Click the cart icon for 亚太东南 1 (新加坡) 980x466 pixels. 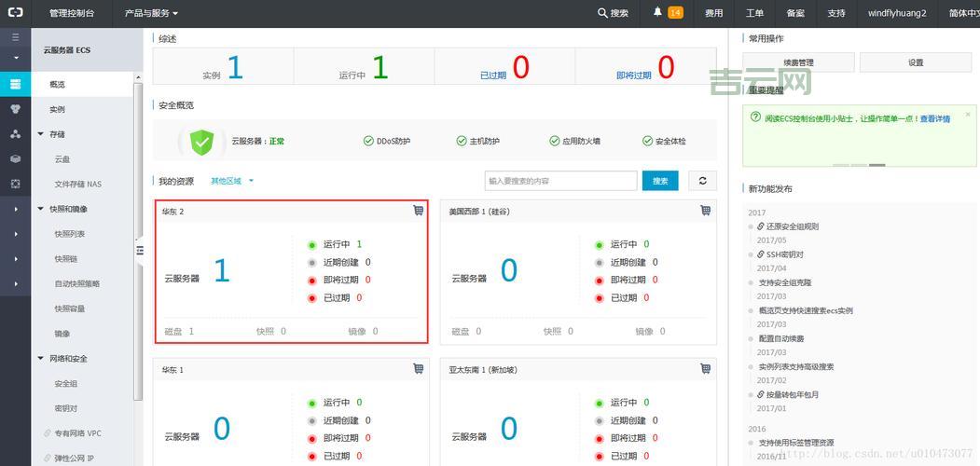point(706,369)
